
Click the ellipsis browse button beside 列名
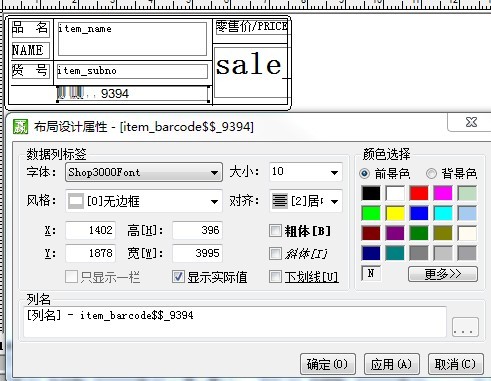pos(465,327)
